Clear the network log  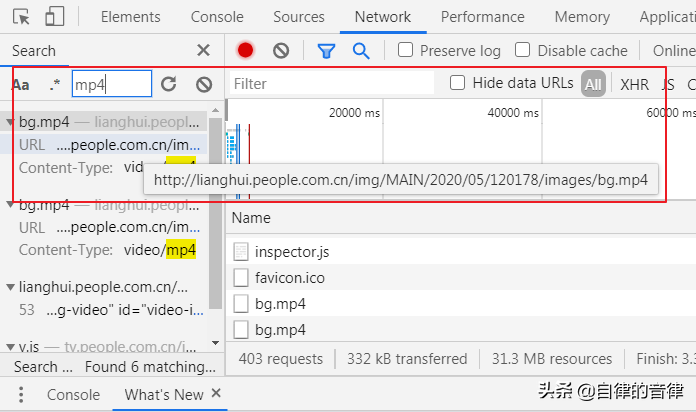tap(281, 50)
